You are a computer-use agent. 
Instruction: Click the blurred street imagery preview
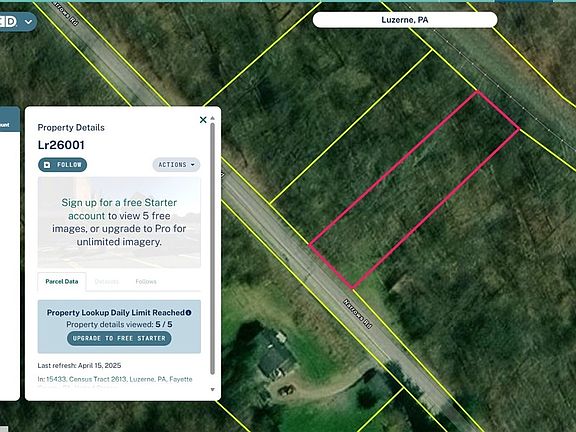(x=119, y=222)
